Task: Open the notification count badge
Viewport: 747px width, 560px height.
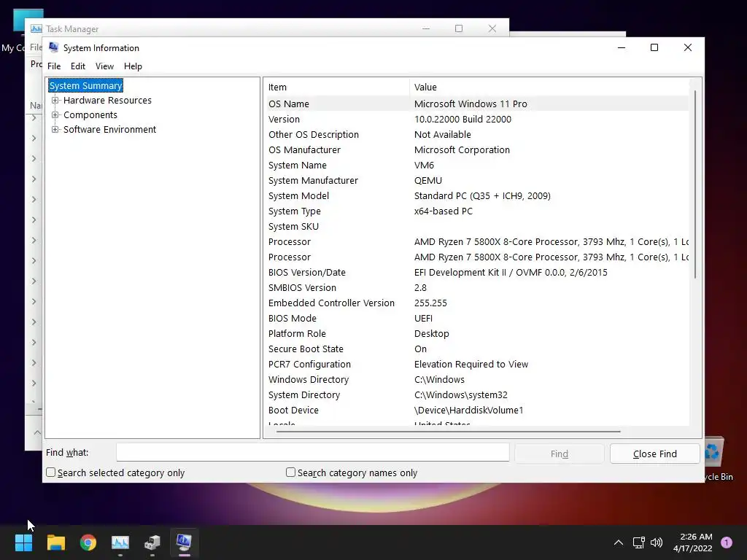Action: (727, 542)
